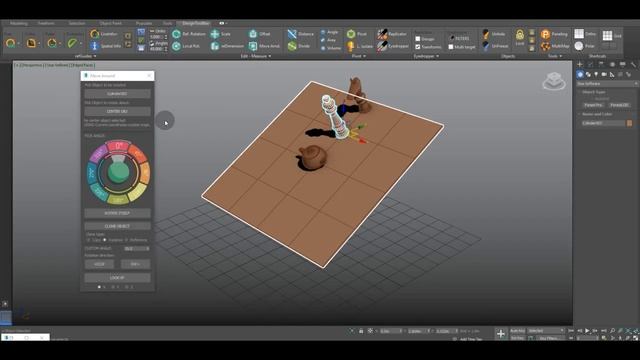Select the Instance clone type radio
The height and width of the screenshot is (360, 640).
tap(104, 240)
